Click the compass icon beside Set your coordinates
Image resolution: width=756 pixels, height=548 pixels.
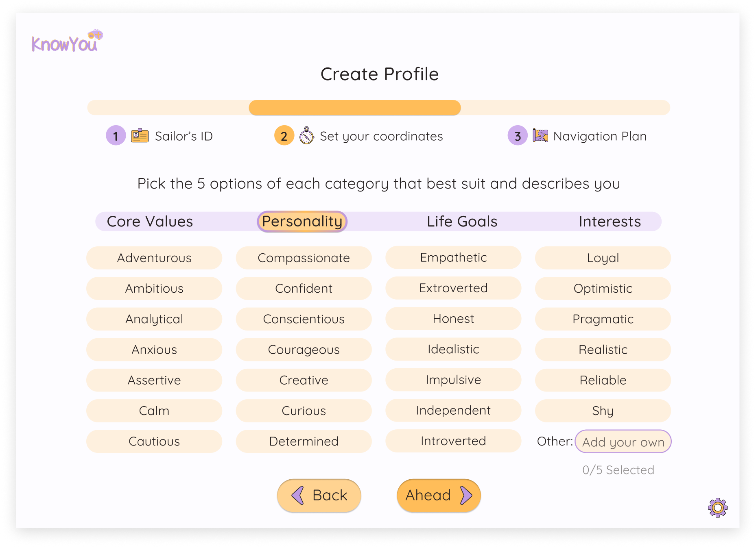pyautogui.click(x=306, y=136)
